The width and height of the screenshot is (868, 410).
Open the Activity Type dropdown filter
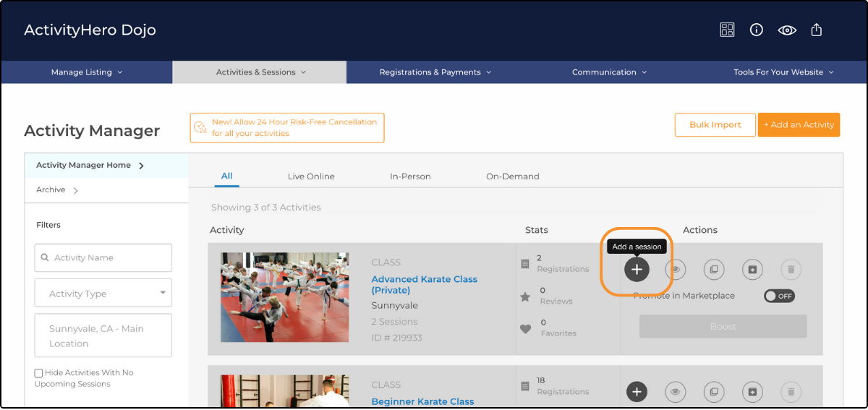coord(103,294)
